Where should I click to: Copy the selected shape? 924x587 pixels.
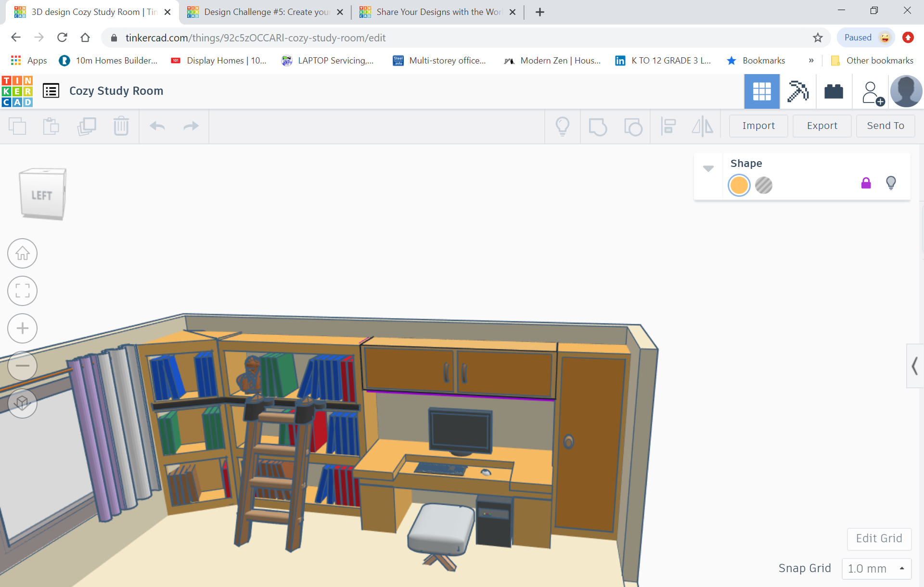[x=18, y=126]
